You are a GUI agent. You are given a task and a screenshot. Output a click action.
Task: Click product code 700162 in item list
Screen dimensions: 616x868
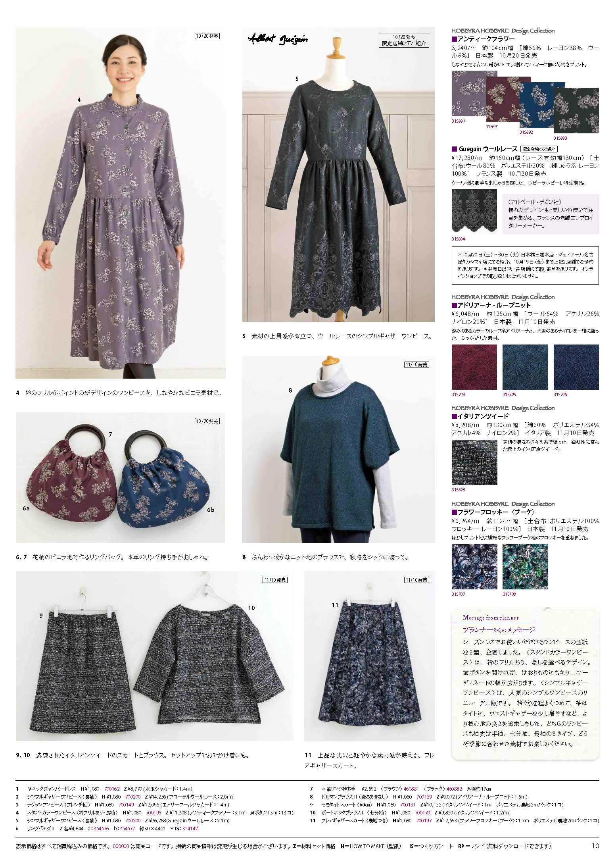pos(112,789)
